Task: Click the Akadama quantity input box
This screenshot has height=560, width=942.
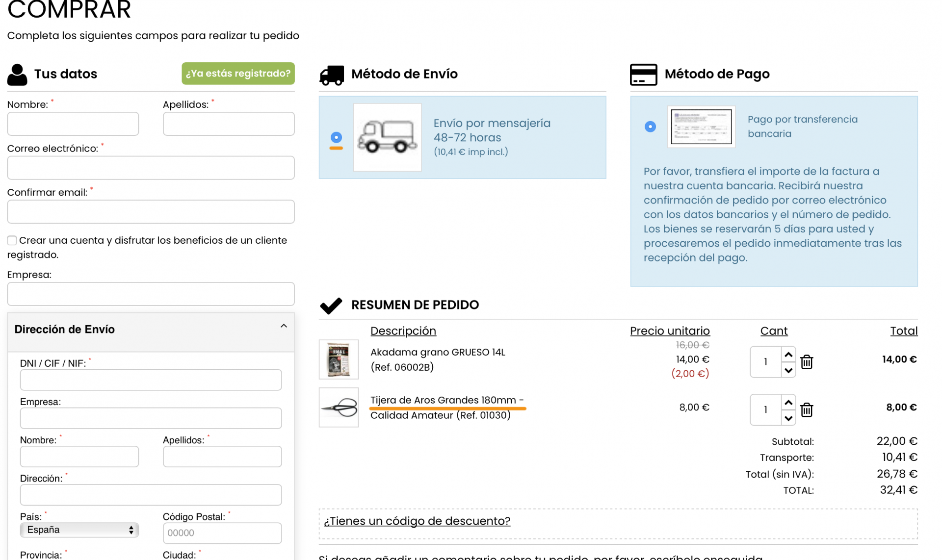Action: coord(765,362)
